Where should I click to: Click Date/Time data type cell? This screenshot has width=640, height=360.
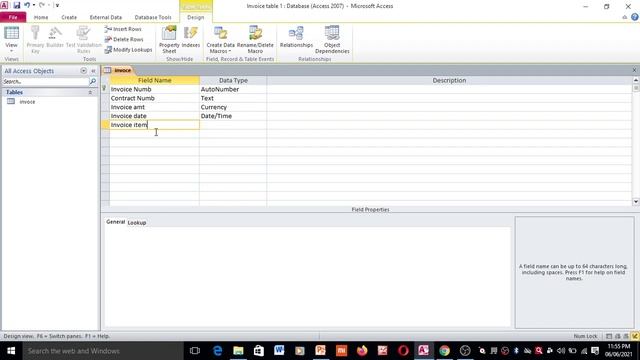(x=233, y=116)
